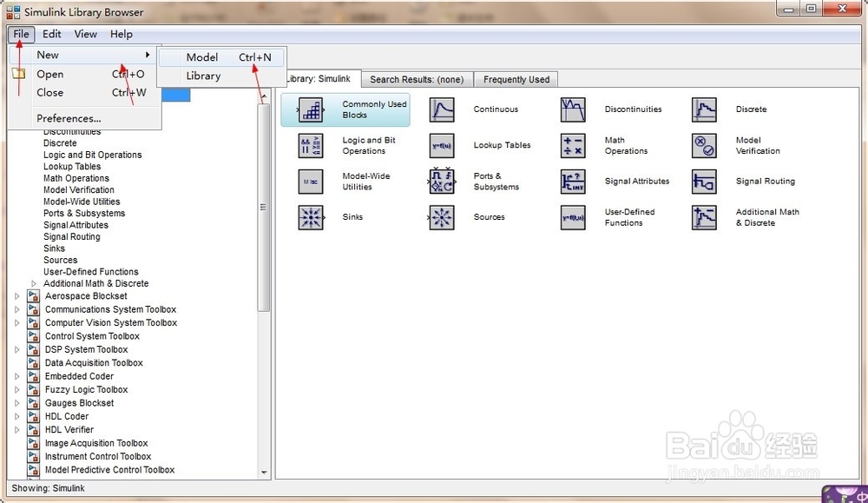Click the library tree vertical scrollbar thumb

click(264, 207)
